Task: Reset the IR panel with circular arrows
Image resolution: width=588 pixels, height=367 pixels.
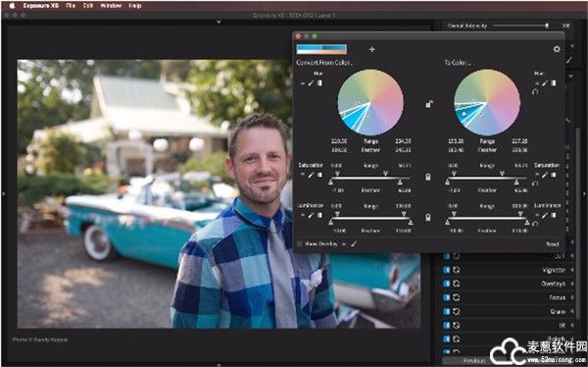Action: 457,326
